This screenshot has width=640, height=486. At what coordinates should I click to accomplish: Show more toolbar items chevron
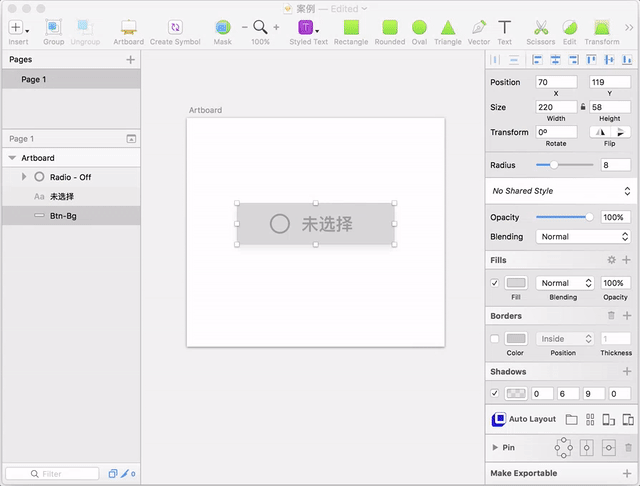tap(629, 27)
